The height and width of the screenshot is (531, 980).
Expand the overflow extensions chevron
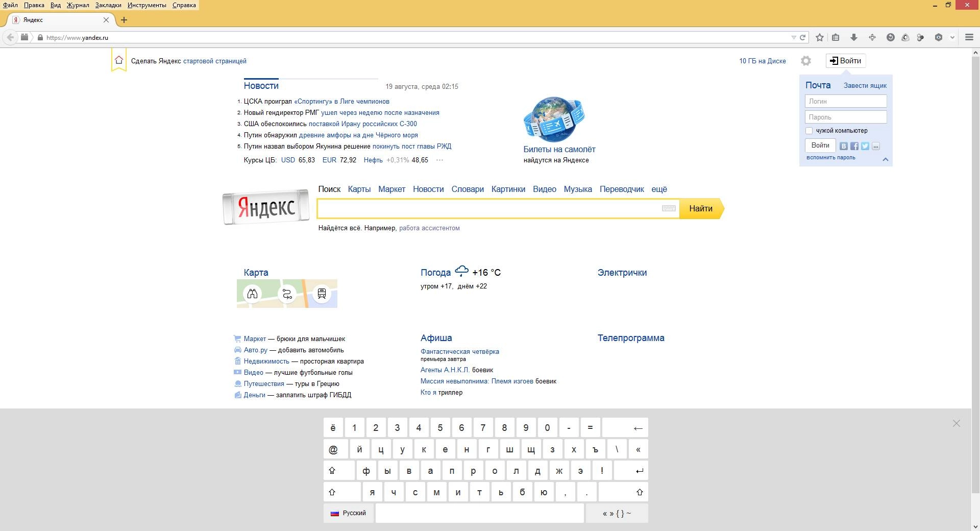(x=952, y=37)
